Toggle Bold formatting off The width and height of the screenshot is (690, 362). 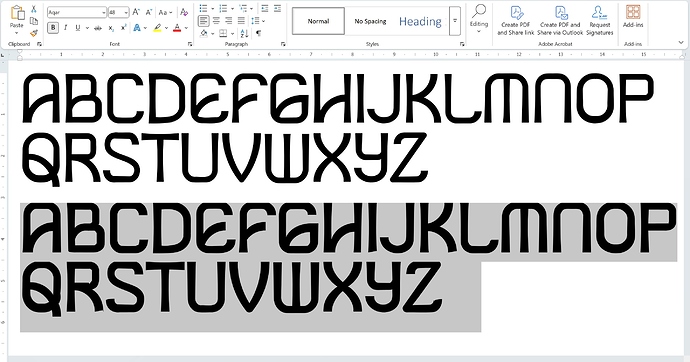click(x=53, y=28)
